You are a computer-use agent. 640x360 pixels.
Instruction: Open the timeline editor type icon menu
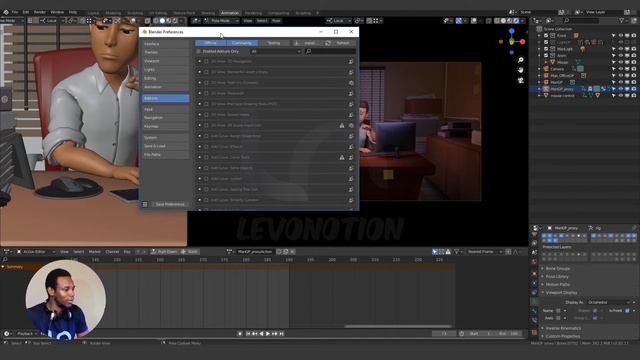[7, 333]
